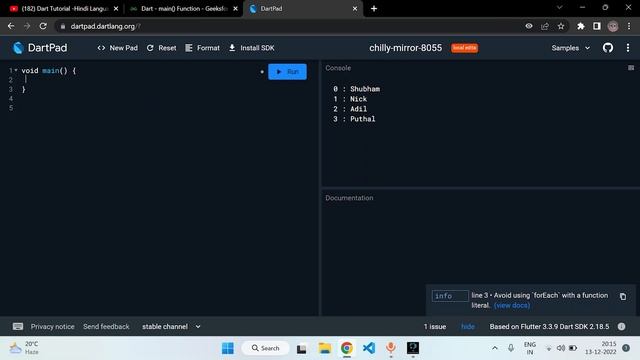Run the Dart program
The width and height of the screenshot is (640, 360).
click(x=287, y=72)
